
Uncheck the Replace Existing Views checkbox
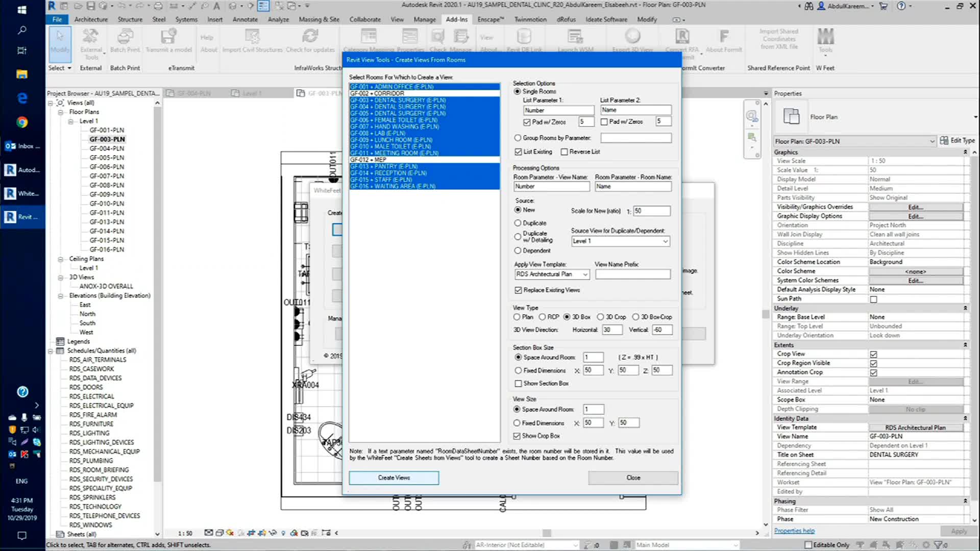click(519, 290)
